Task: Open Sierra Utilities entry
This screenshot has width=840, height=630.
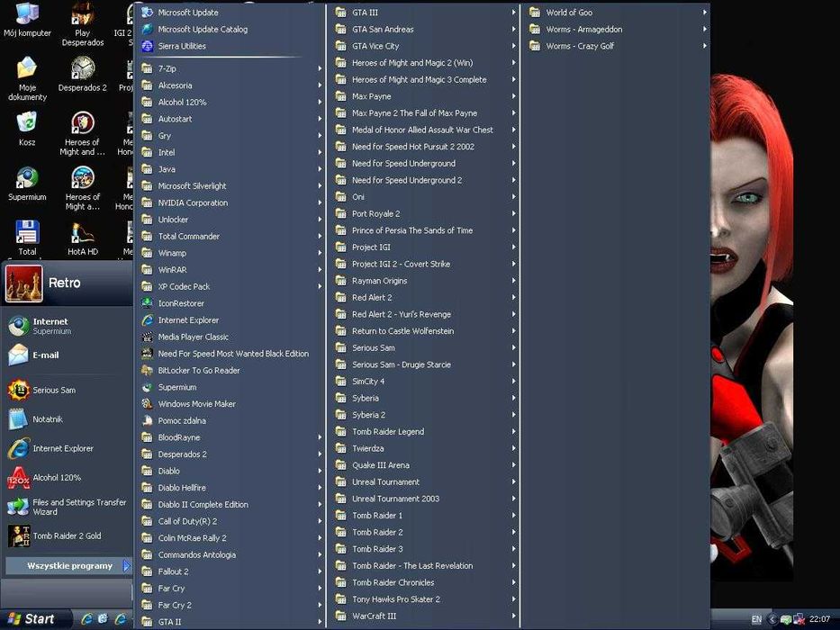Action: pyautogui.click(x=230, y=46)
